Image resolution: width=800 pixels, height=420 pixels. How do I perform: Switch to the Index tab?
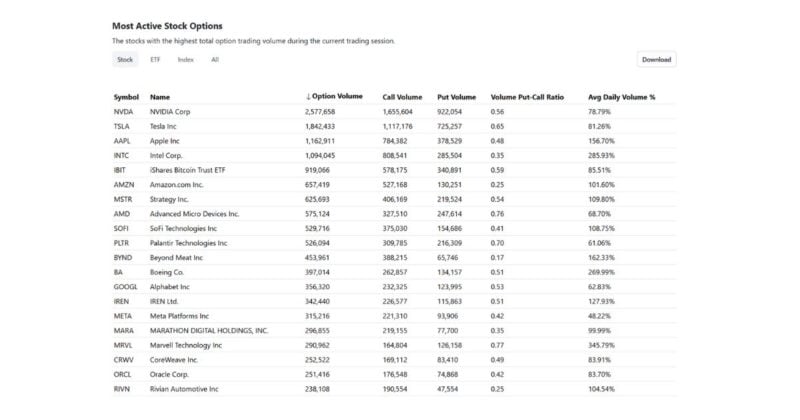tap(186, 59)
